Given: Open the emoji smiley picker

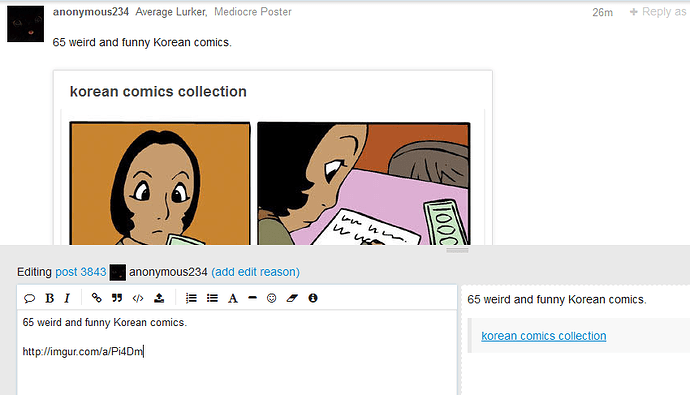Looking at the screenshot, I should coord(272,298).
